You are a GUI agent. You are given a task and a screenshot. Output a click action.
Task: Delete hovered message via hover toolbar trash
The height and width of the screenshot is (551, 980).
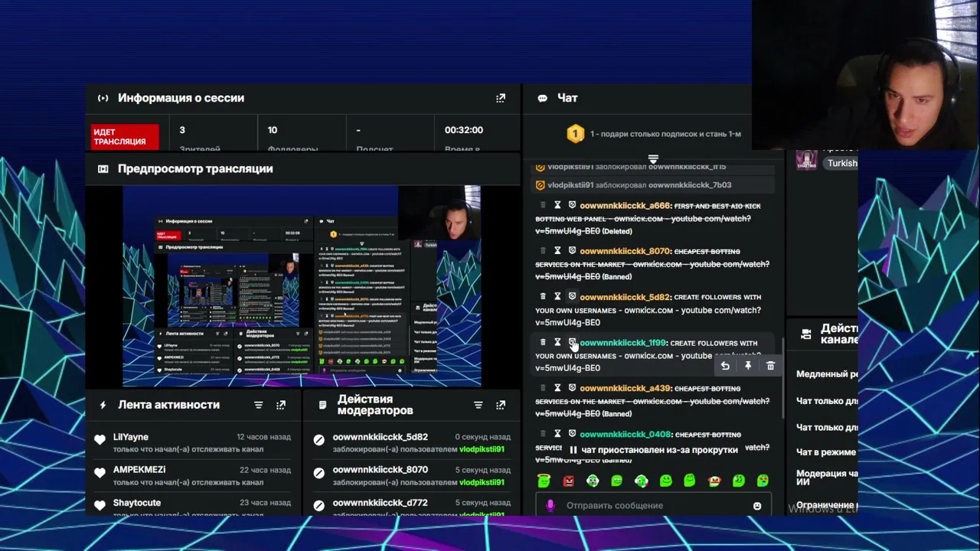(x=770, y=366)
